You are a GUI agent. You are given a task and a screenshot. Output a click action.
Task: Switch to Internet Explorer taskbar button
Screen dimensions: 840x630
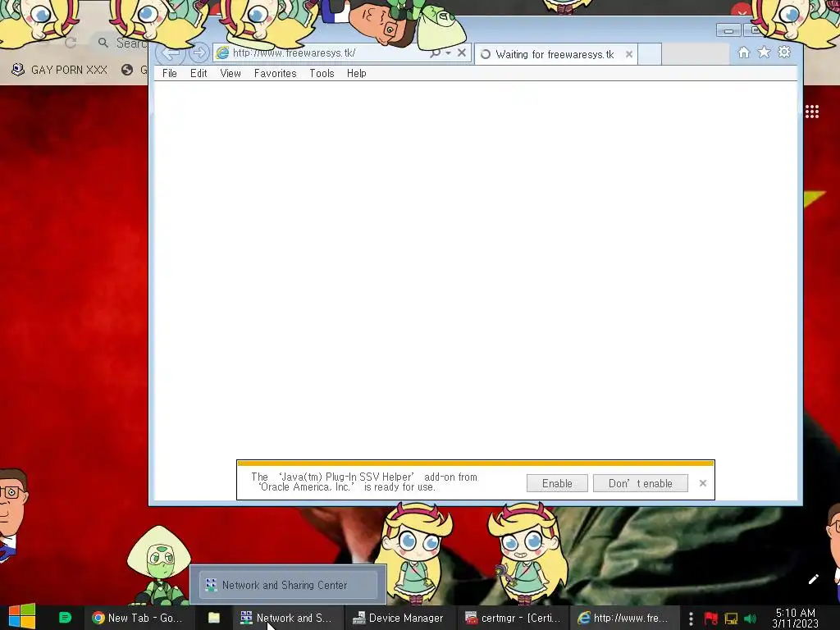(623, 618)
